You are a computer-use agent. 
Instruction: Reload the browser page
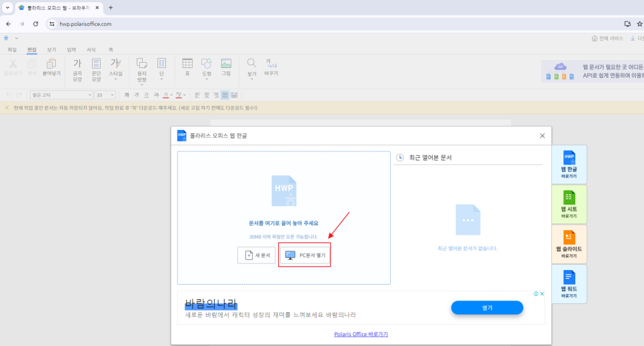pos(36,24)
